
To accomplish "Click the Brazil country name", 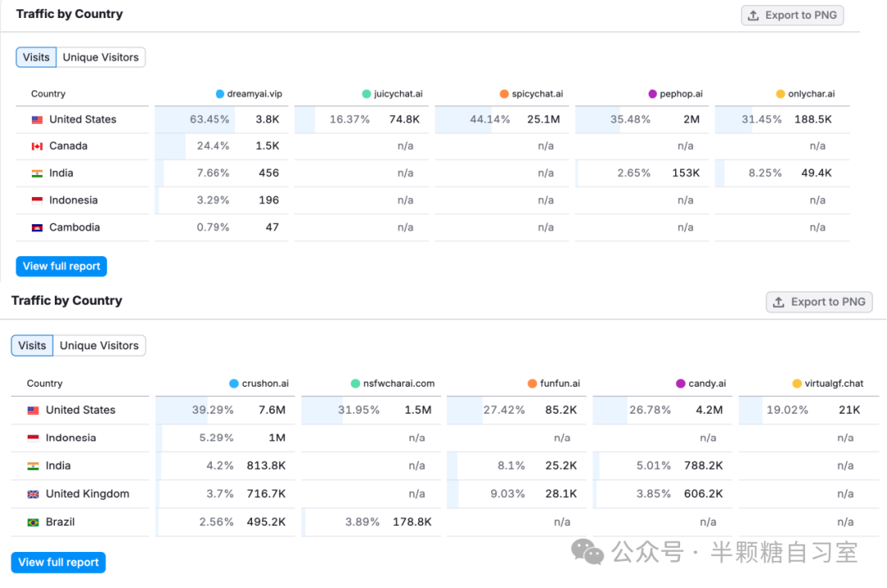I will [x=60, y=521].
